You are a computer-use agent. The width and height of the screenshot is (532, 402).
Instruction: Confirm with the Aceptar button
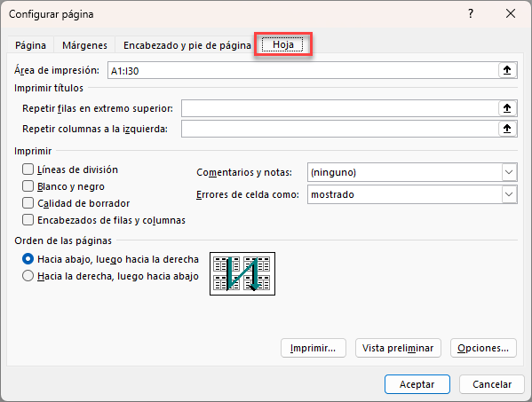[417, 384]
